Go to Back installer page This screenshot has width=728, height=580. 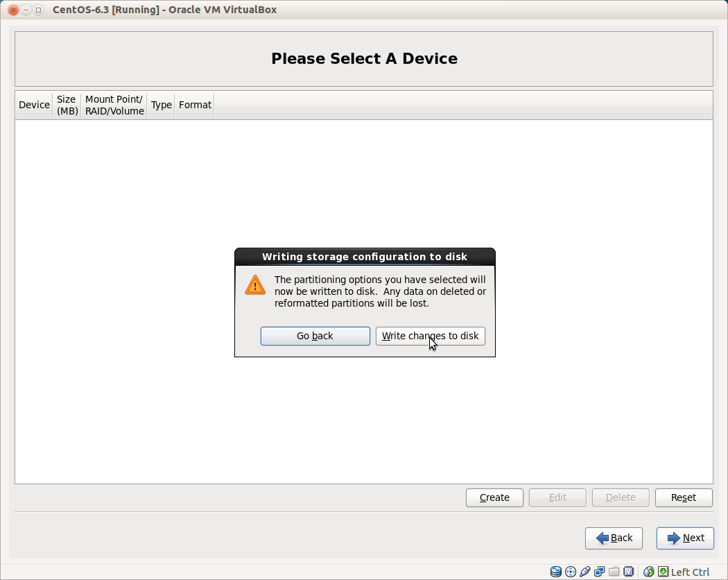614,538
